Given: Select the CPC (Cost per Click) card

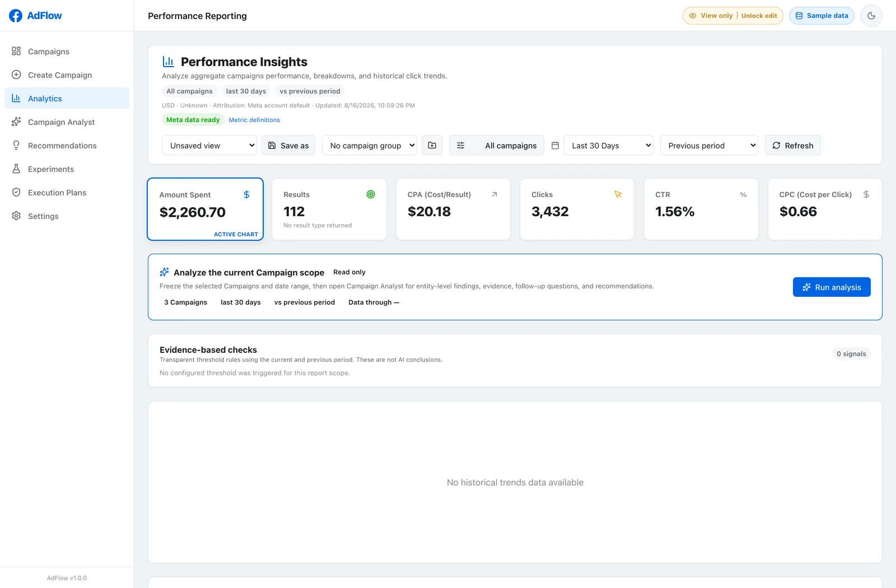Looking at the screenshot, I should click(825, 209).
